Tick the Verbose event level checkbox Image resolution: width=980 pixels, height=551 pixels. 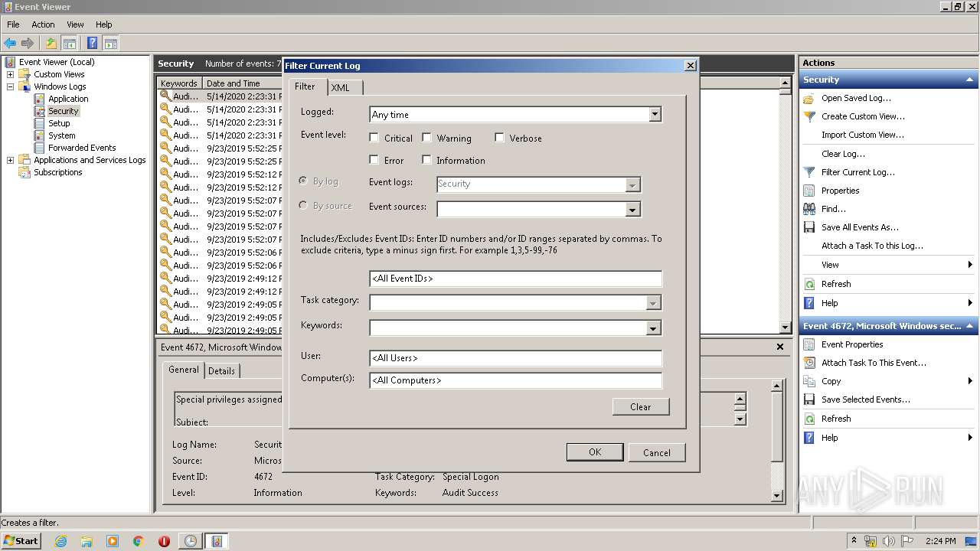coord(499,138)
